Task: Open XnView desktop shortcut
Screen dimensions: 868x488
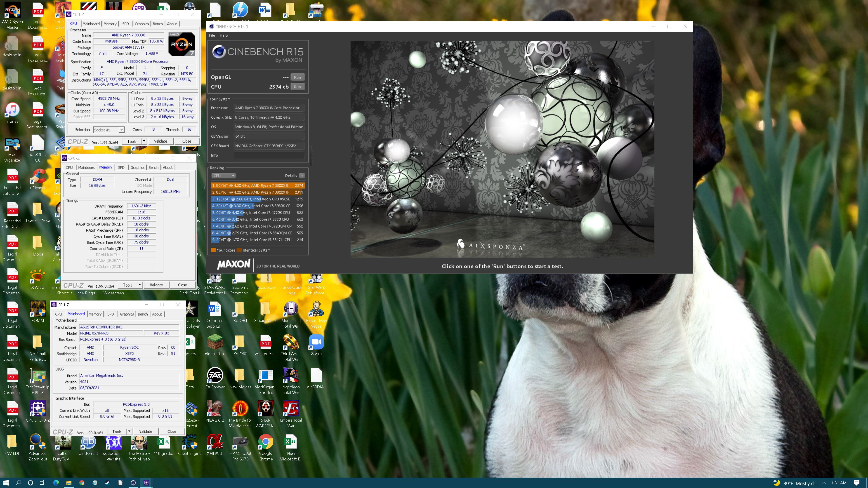Action: (x=38, y=279)
